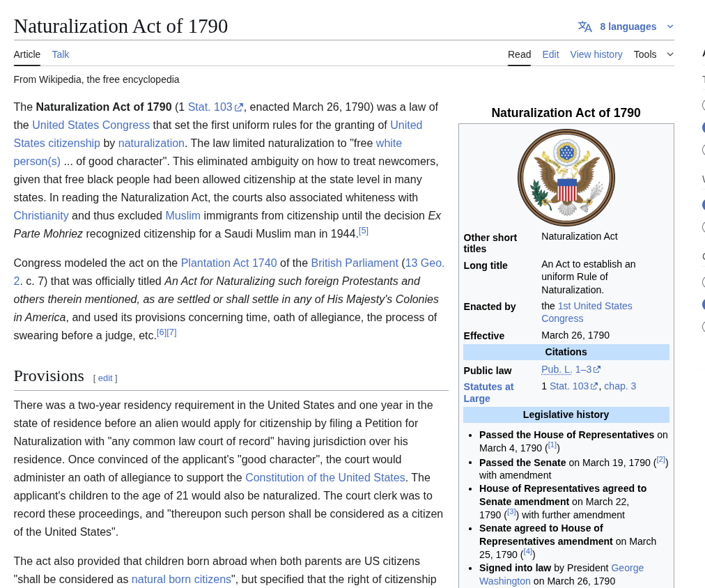705x588 pixels.
Task: Follow the British Parliament link
Action: click(x=355, y=263)
